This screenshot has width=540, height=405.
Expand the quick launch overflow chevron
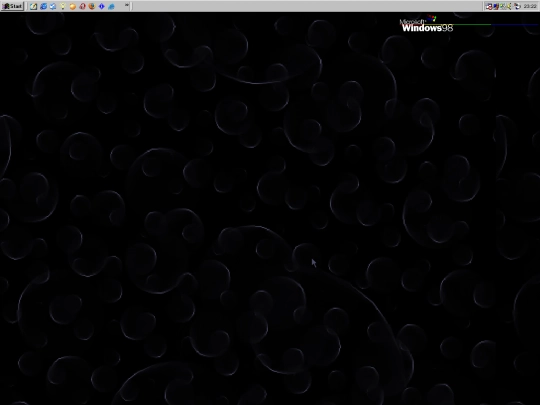[127, 5]
